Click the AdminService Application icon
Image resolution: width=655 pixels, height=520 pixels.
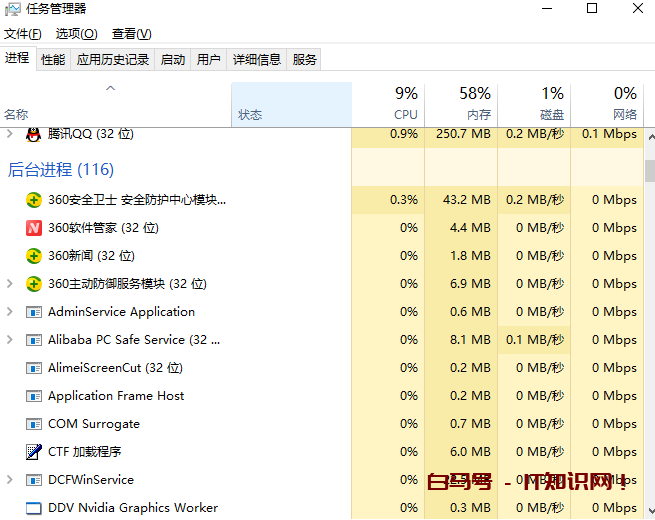(x=34, y=312)
